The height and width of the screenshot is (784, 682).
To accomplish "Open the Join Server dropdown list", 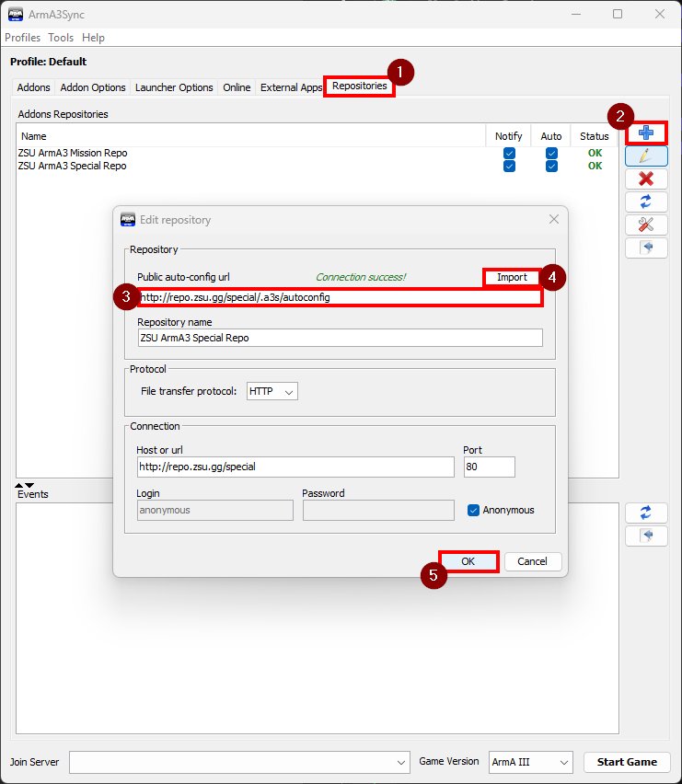I will coord(401,762).
